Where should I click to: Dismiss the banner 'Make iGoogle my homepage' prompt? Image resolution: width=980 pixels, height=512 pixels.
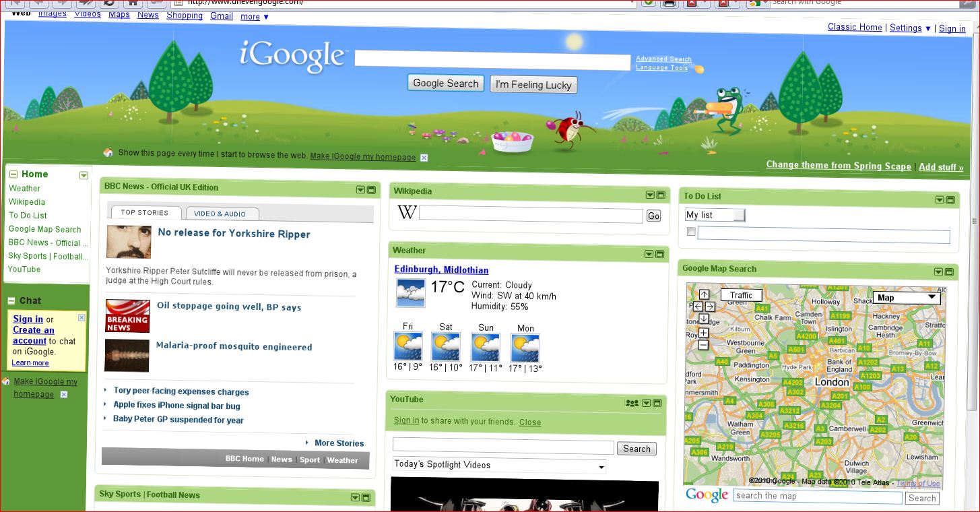[424, 158]
